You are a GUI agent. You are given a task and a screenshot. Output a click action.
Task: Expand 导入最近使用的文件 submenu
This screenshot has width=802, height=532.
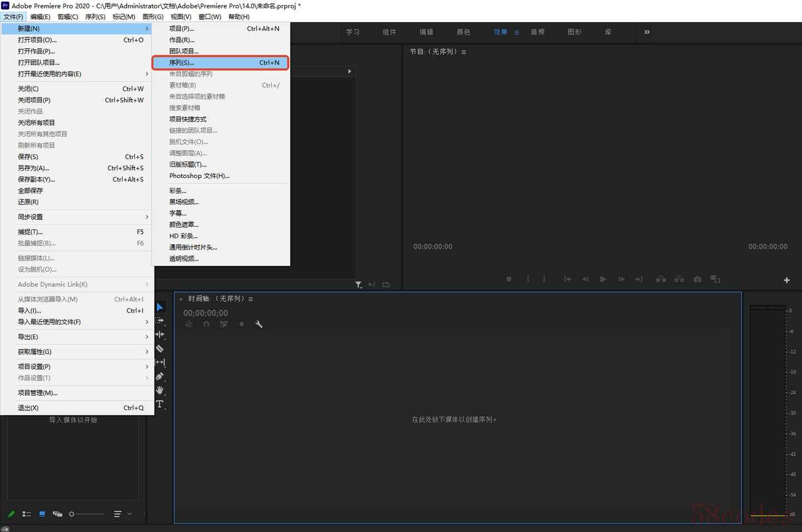tap(77, 322)
